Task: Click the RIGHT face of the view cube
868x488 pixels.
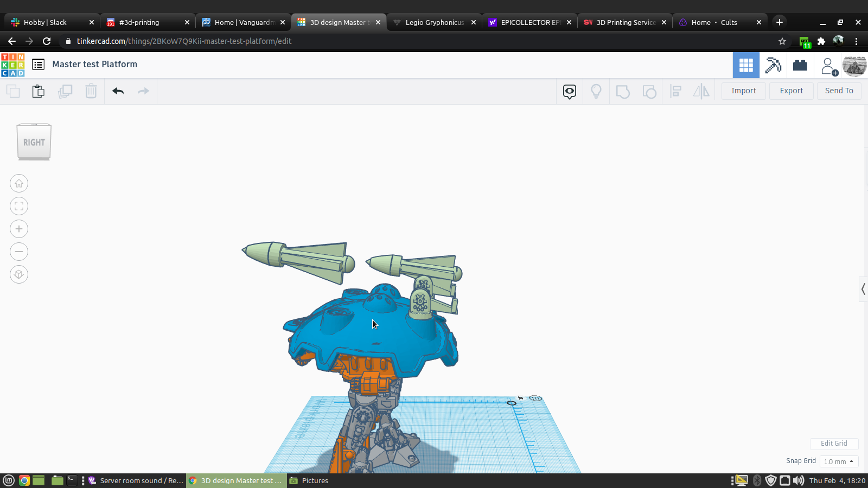Action: 34,142
